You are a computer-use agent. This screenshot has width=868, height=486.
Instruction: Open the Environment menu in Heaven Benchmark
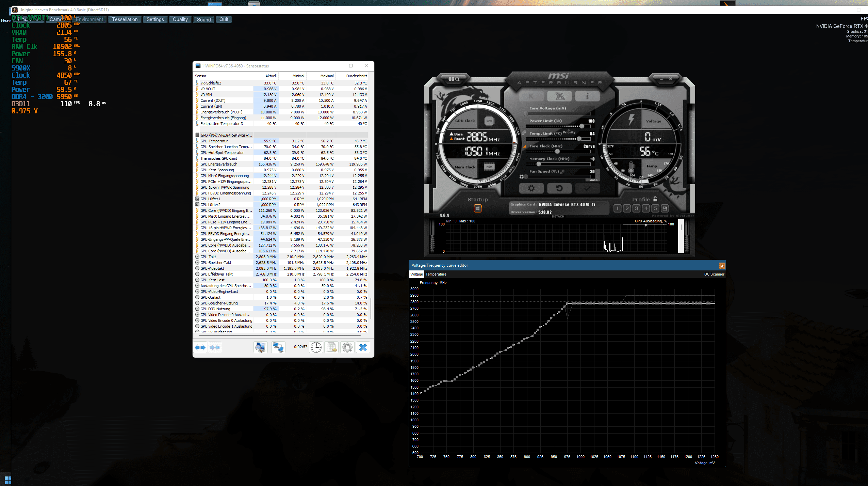tap(89, 19)
